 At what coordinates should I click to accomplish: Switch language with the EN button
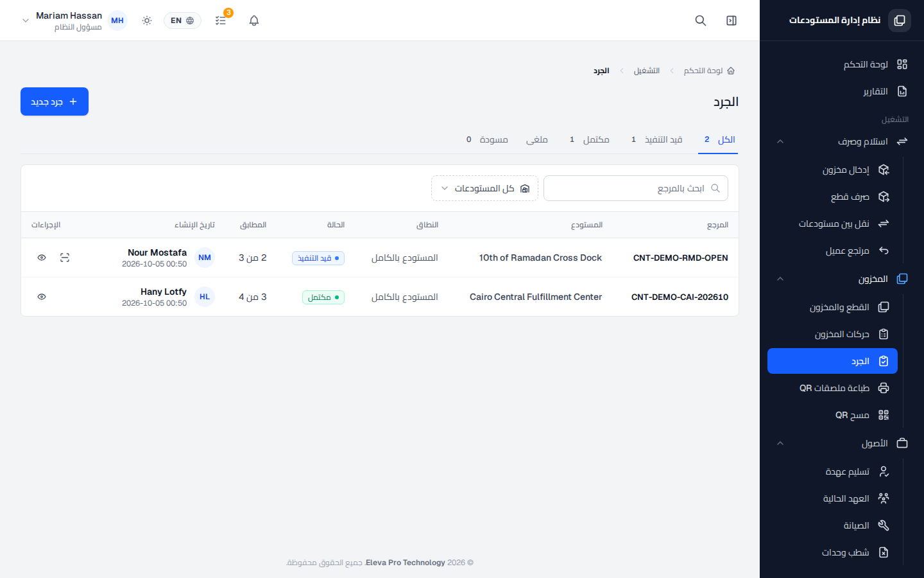pos(182,21)
